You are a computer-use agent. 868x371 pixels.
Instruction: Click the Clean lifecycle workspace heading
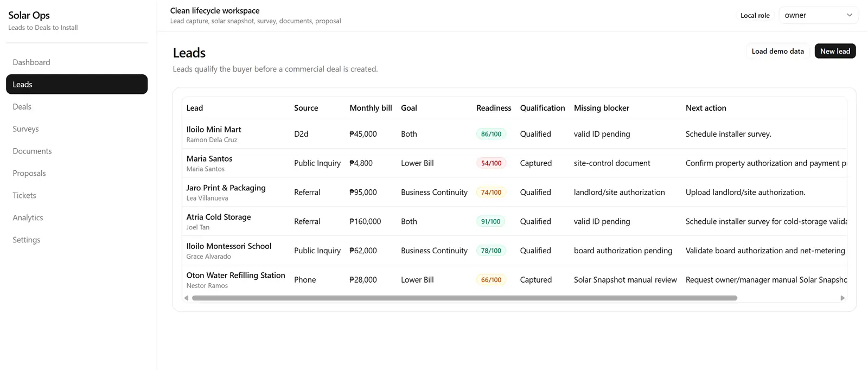click(215, 10)
